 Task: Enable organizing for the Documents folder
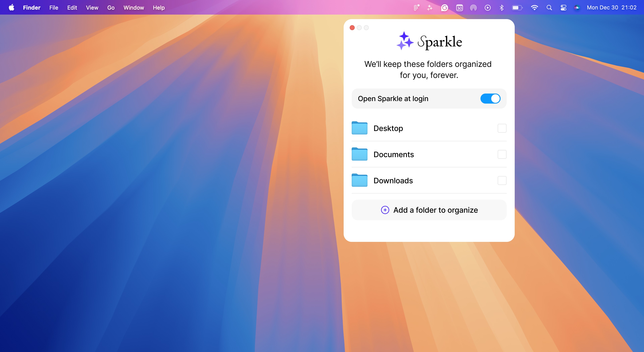point(502,154)
